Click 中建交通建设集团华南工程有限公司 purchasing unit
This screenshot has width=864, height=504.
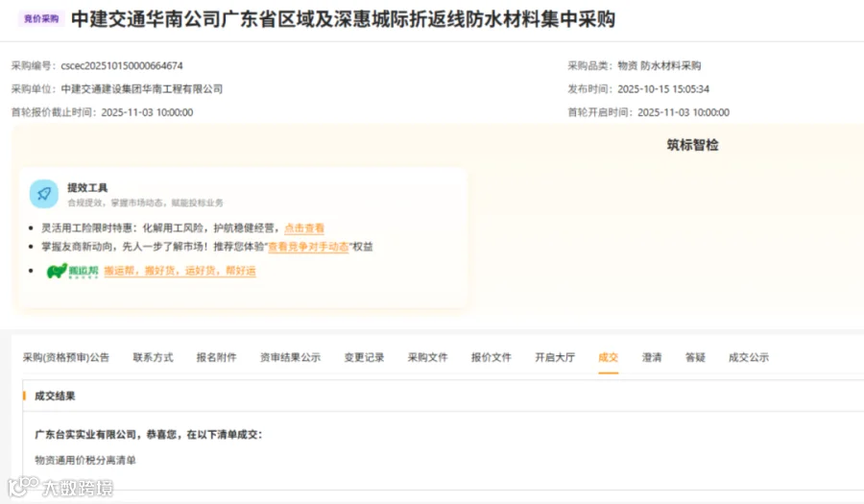[x=142, y=88]
